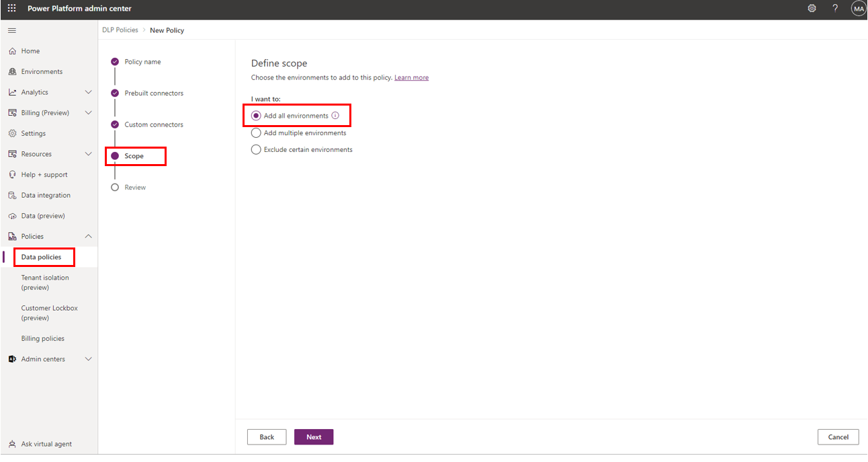Collapse the navigation hamburger menu
This screenshot has height=462, width=868.
tap(12, 30)
